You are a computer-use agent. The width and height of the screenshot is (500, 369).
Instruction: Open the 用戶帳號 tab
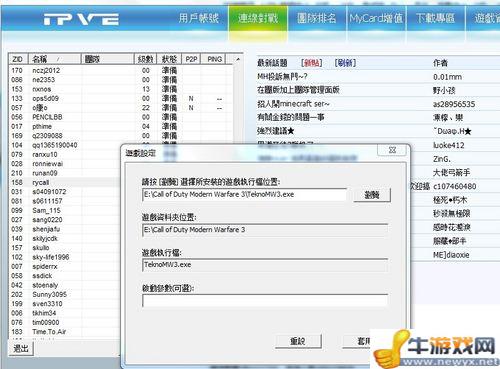[199, 18]
